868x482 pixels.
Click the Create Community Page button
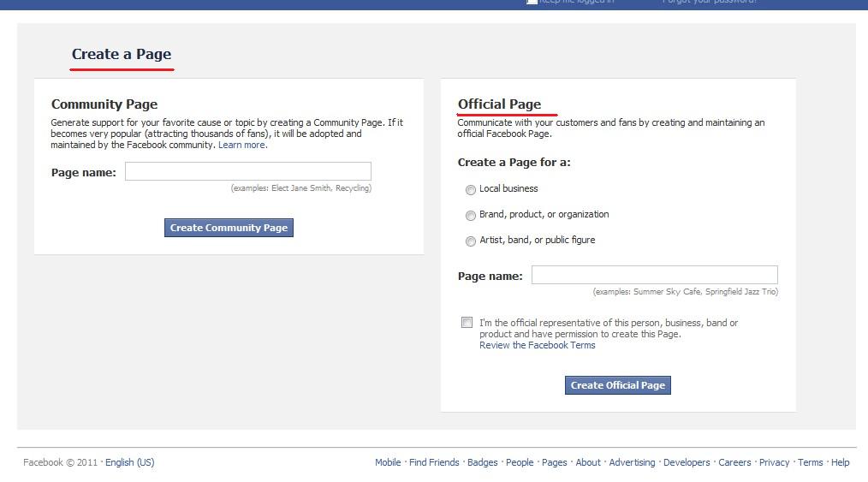229,228
